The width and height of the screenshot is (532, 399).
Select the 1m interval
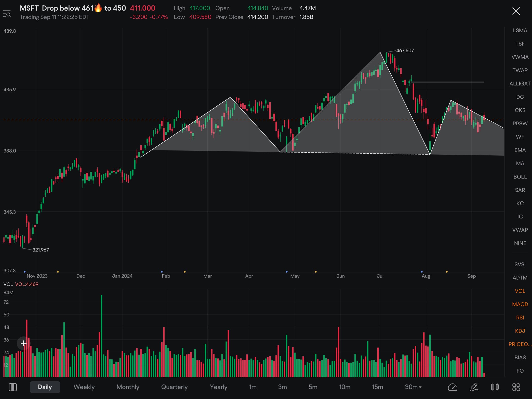[x=253, y=387]
